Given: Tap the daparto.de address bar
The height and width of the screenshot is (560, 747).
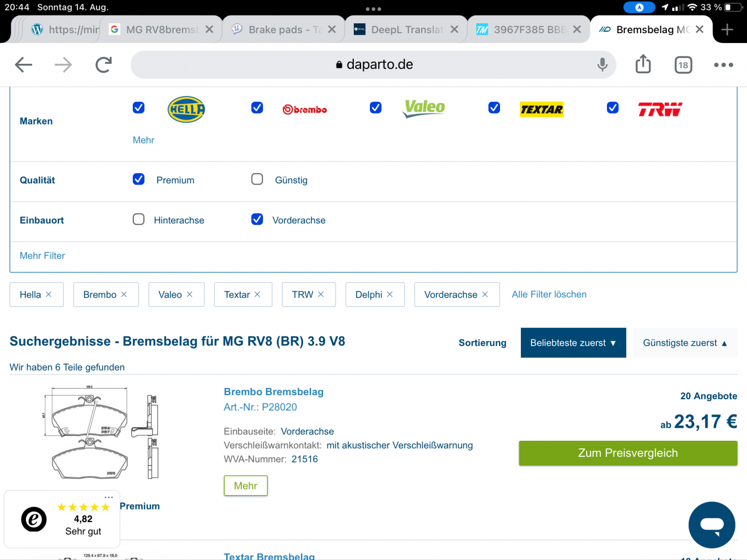Looking at the screenshot, I should [x=374, y=65].
